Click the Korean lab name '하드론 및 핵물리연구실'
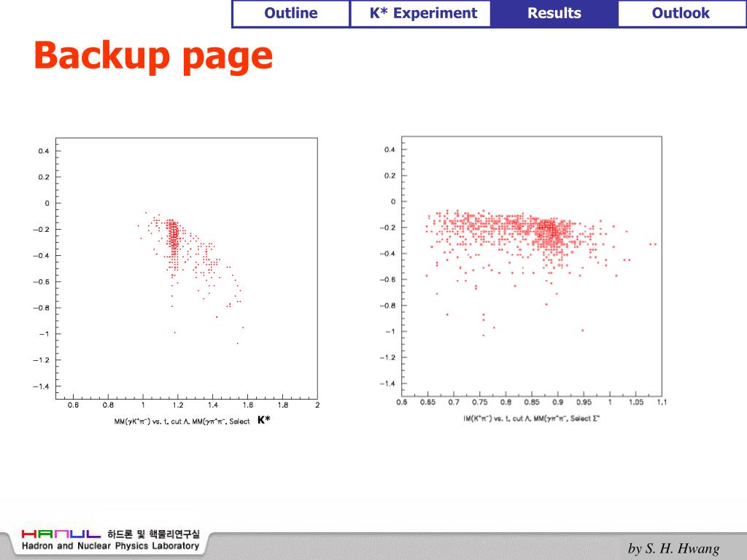The width and height of the screenshot is (747, 560). point(153,534)
